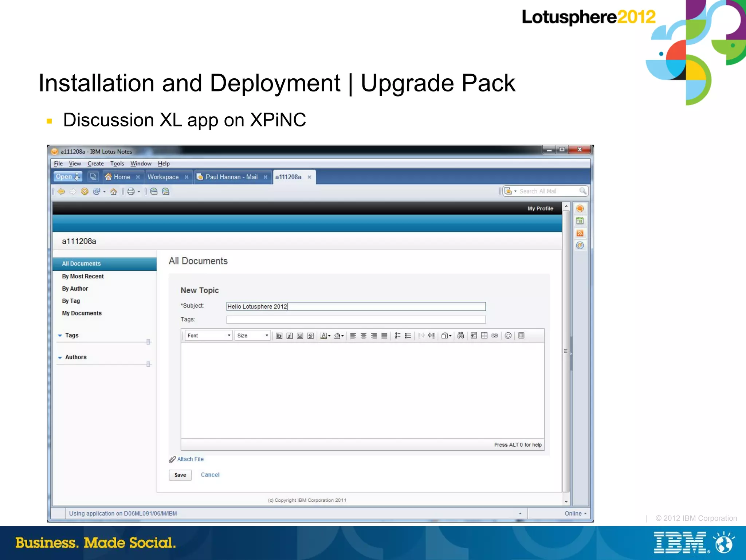Insert table icon in editor toolbar
746x560 pixels.
pos(484,336)
